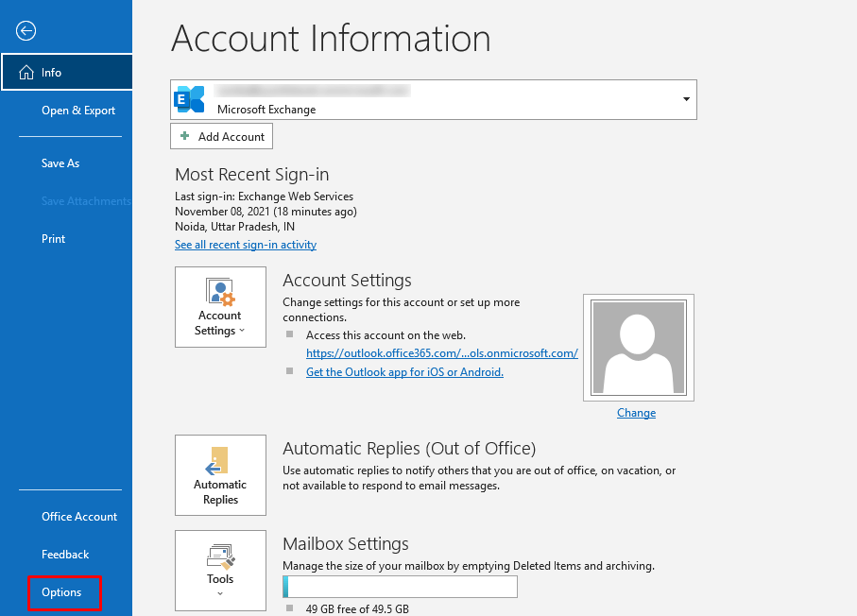Click the Automatic Replies button label
Image resolution: width=857 pixels, height=616 pixels.
[x=220, y=492]
